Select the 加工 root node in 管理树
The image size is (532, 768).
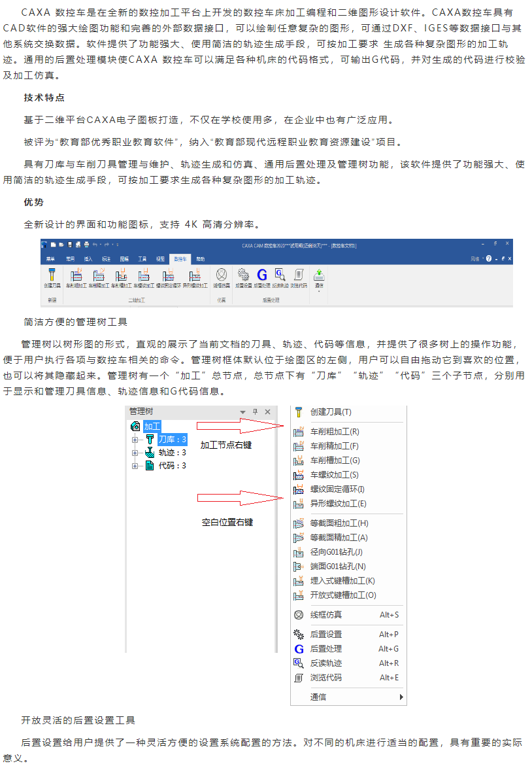tap(152, 427)
